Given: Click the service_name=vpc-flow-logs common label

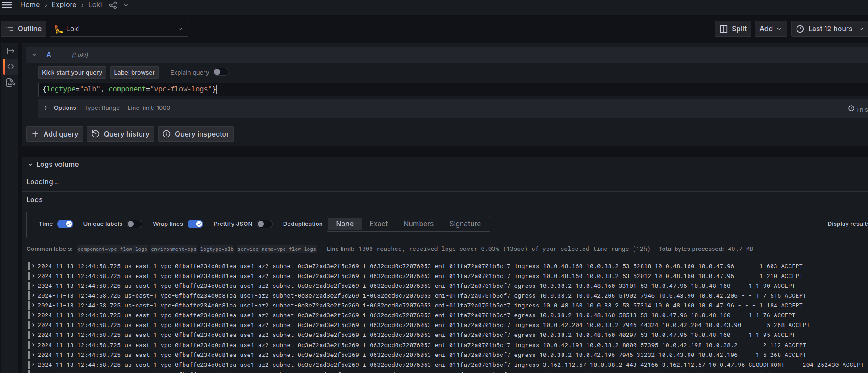Looking at the screenshot, I should [277, 249].
